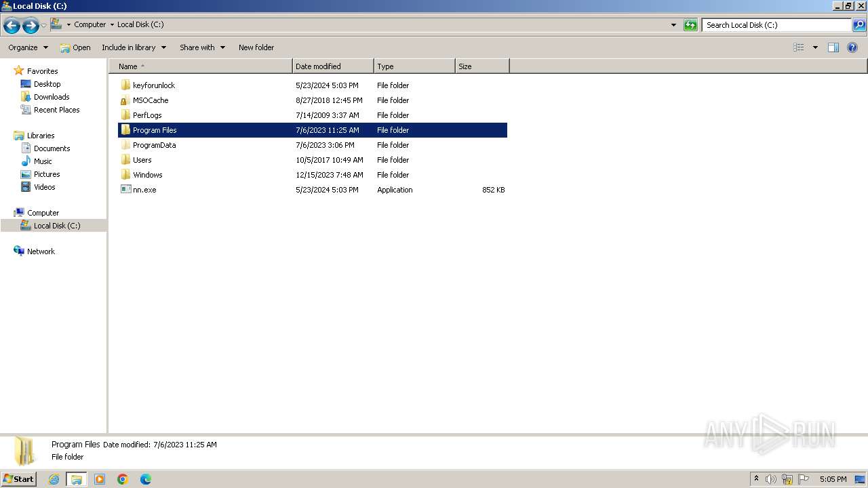Click the drive icon in address bar

coord(57,24)
